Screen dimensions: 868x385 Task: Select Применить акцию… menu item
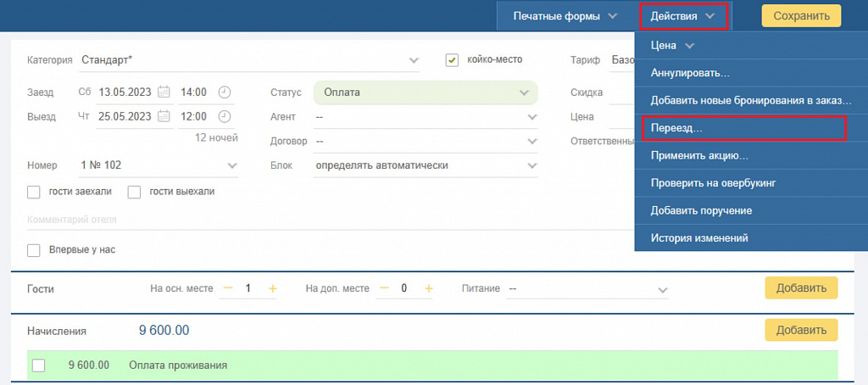coord(751,156)
